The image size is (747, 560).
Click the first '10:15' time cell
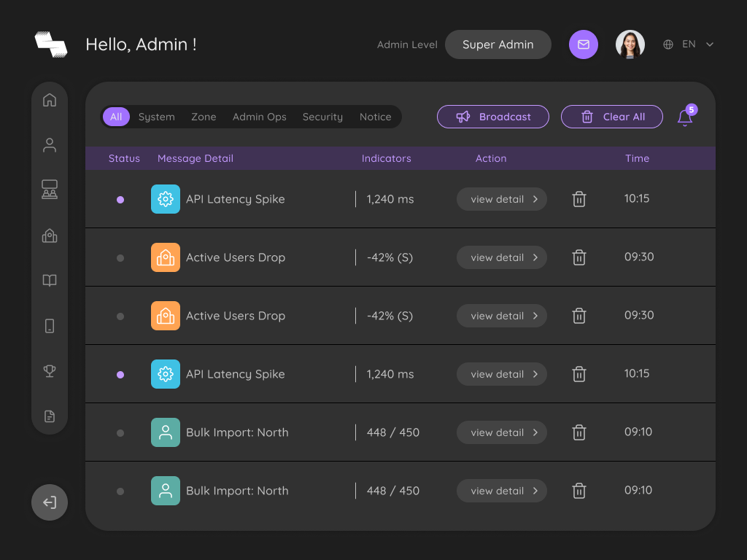[x=637, y=198]
